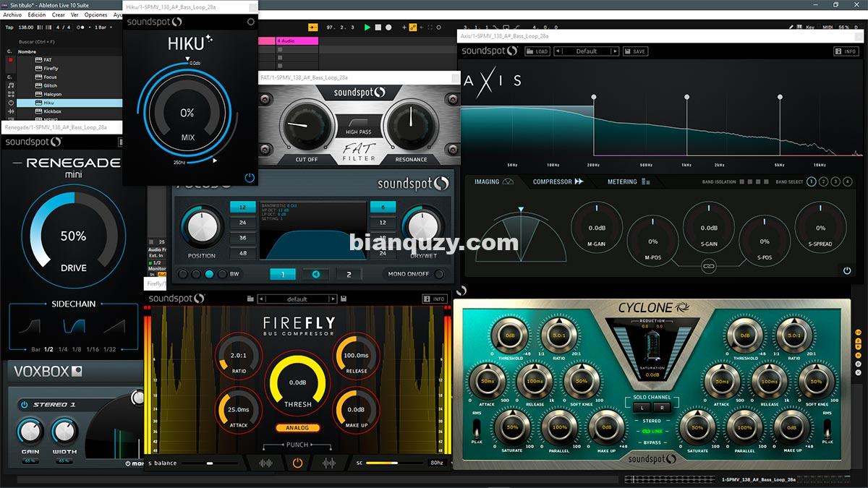
Task: Select Focus 48 dB slope button
Action: coord(242,253)
